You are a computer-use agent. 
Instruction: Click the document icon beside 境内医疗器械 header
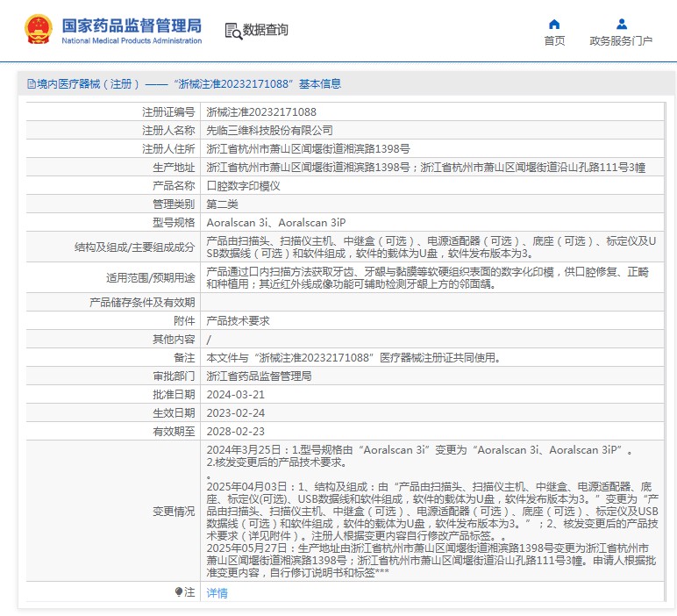[31, 84]
